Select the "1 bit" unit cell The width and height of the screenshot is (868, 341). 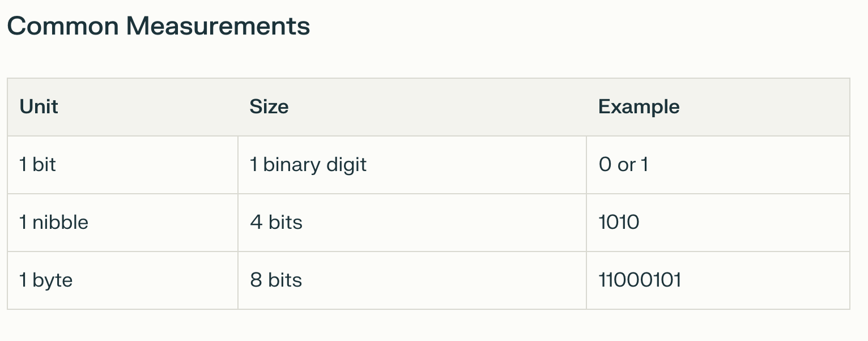coord(38,165)
